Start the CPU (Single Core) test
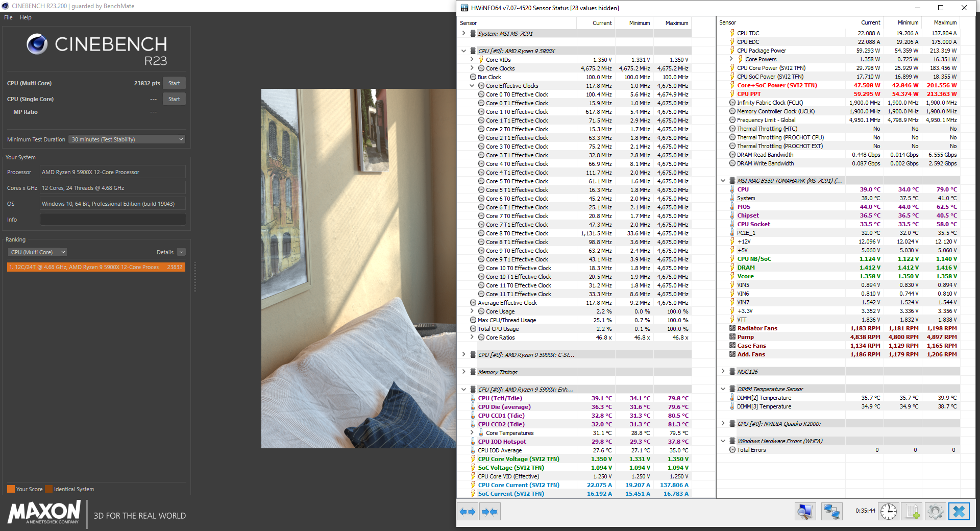The height and width of the screenshot is (531, 980). click(x=174, y=99)
